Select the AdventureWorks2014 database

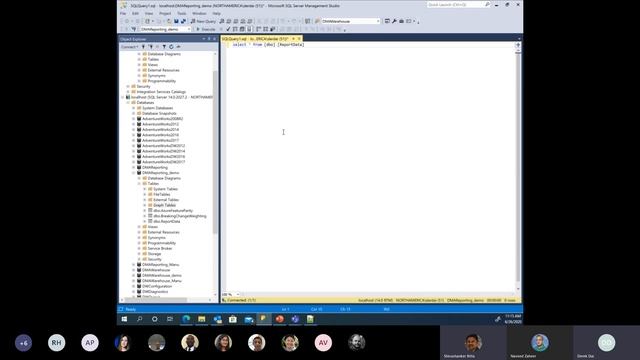(x=160, y=129)
